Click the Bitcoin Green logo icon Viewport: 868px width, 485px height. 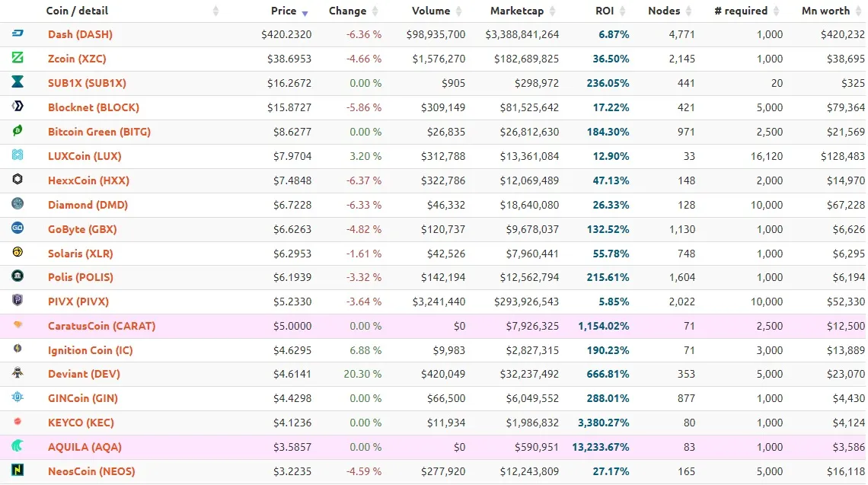coord(18,130)
